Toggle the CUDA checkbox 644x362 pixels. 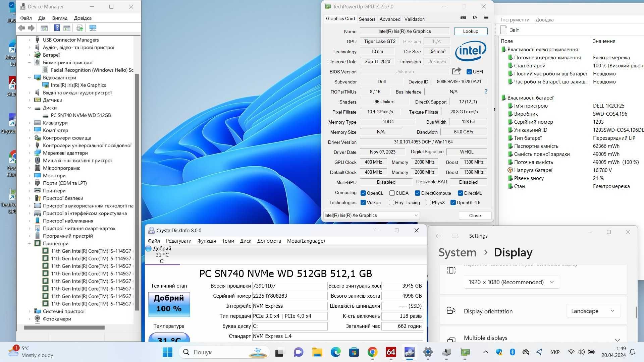tap(392, 193)
